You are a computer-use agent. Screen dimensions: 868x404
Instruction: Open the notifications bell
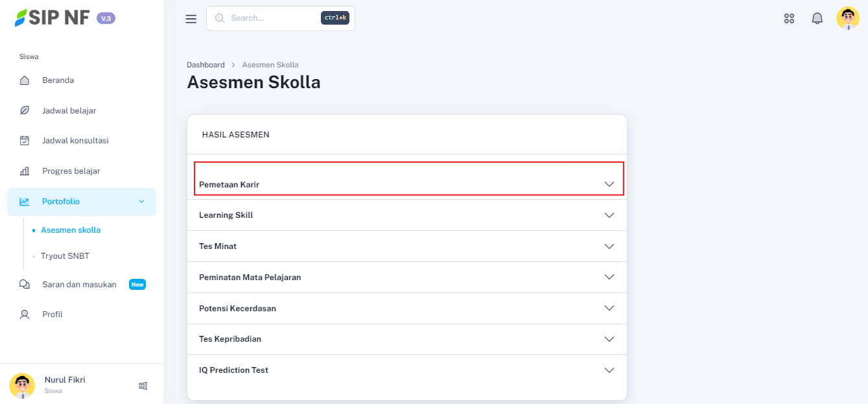(x=817, y=19)
